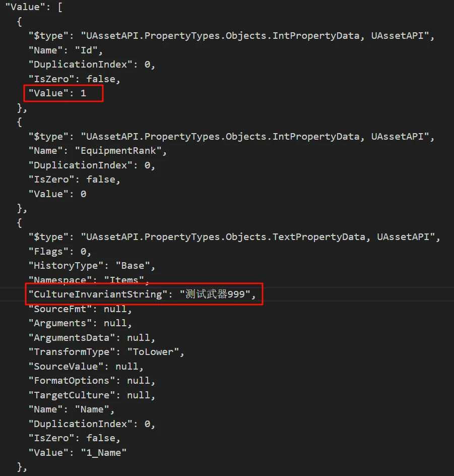Viewport: 454px width, 476px height.
Task: Click the "Value": "1_Name" line
Action: [77, 453]
